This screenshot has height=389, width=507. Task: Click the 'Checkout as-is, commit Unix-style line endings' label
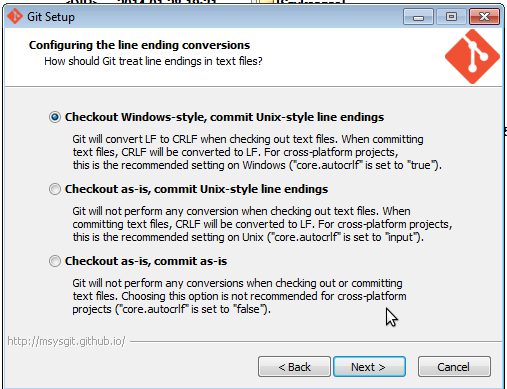tap(196, 189)
